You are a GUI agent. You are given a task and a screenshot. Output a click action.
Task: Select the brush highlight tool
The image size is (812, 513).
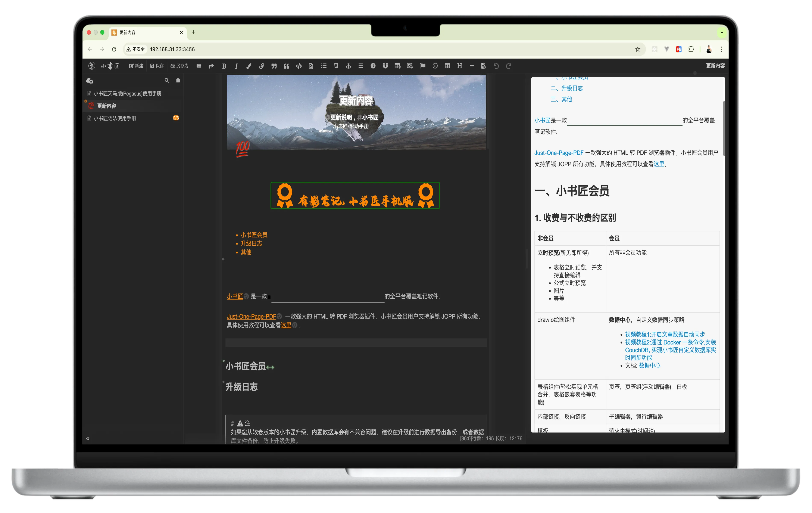249,66
